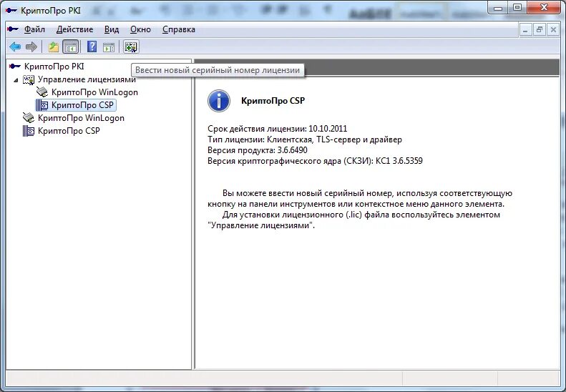This screenshot has width=566, height=392.
Task: Click the Тип лицензии line
Action: 305,139
